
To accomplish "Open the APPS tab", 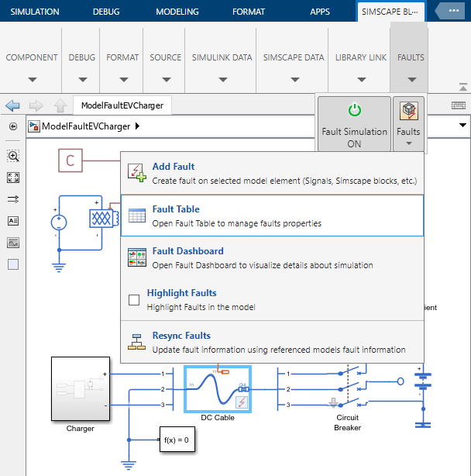I will tap(319, 12).
